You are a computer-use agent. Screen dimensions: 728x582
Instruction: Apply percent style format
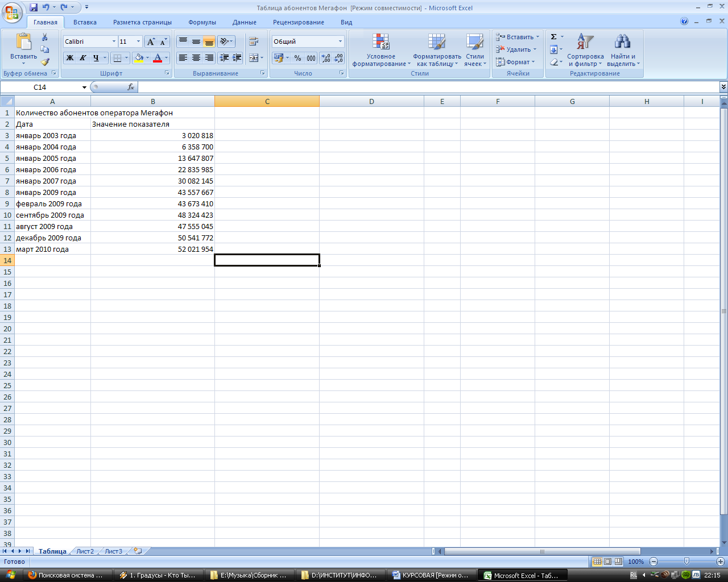pos(297,58)
